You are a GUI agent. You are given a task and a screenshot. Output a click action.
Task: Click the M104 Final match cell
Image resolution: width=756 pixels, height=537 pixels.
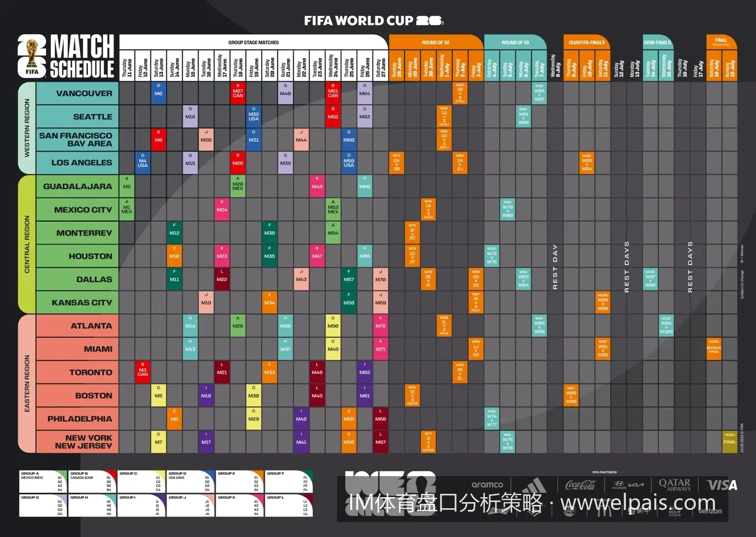pos(729,442)
